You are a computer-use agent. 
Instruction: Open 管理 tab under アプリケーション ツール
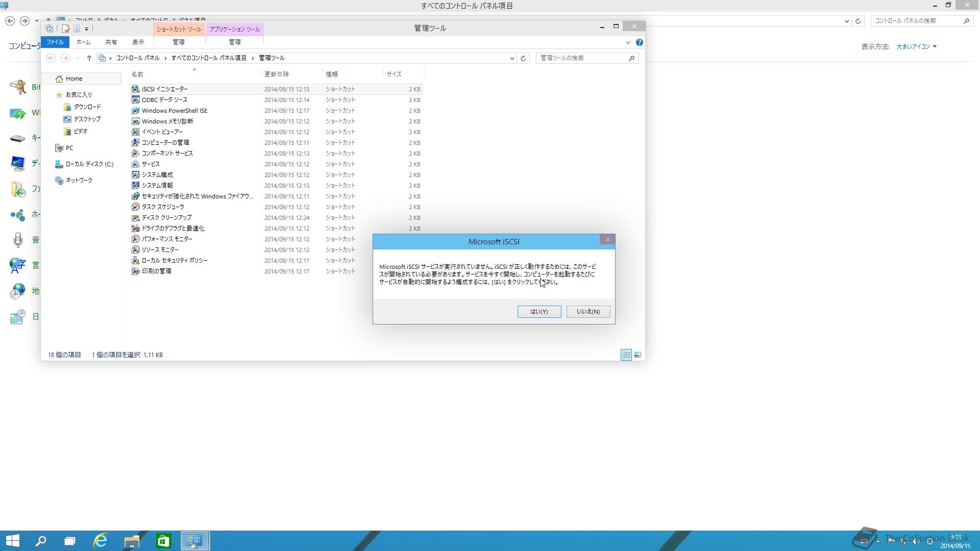click(x=234, y=42)
